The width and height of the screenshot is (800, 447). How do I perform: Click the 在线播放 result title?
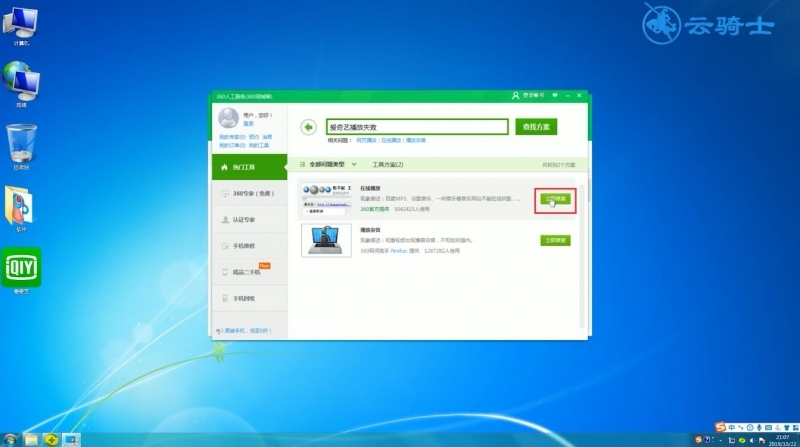(370, 188)
